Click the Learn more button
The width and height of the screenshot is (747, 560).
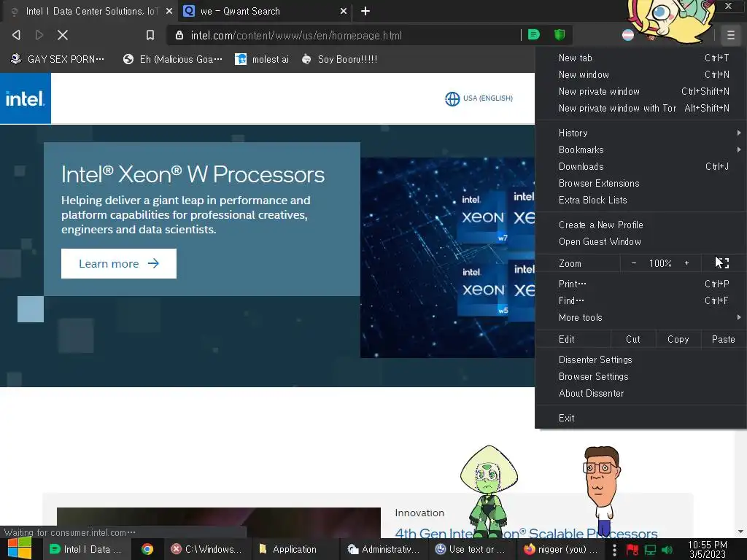pos(119,263)
